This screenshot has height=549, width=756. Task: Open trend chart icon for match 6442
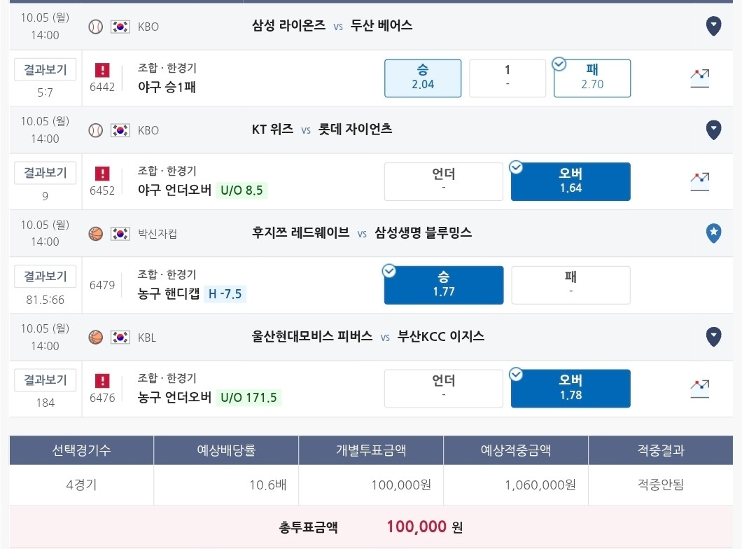699,78
